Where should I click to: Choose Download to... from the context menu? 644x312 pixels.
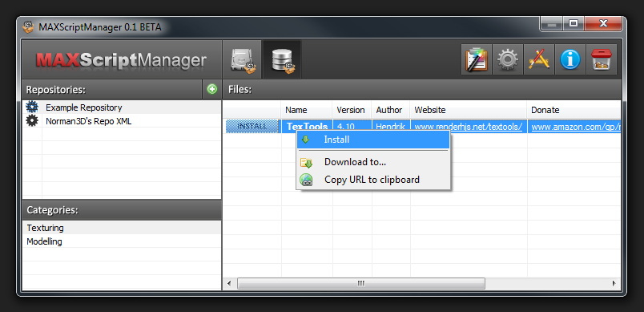[373, 162]
